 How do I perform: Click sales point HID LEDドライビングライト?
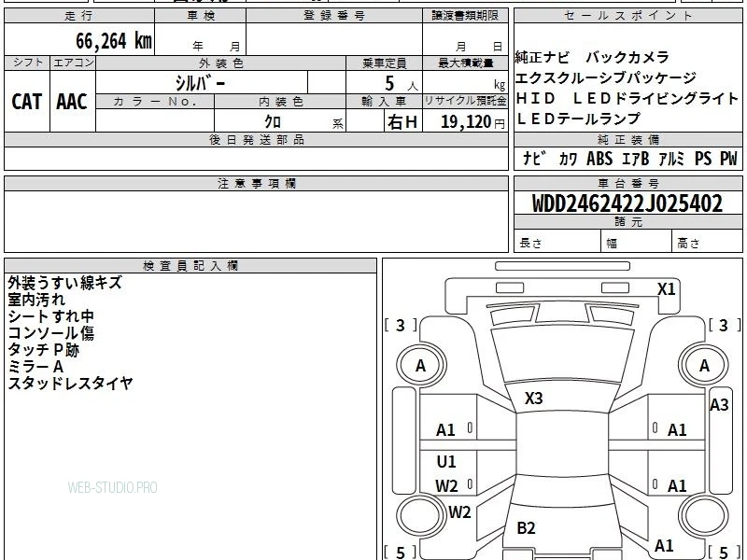(x=627, y=98)
